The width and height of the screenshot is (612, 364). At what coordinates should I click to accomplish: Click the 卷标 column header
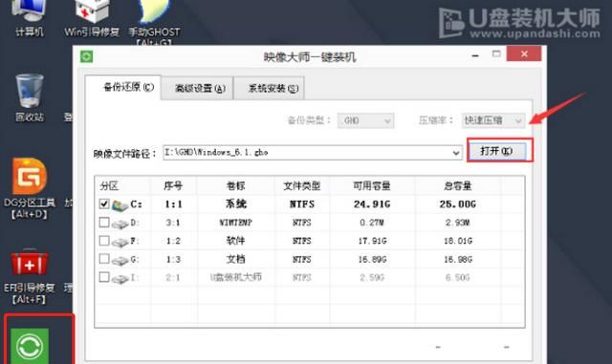(236, 185)
